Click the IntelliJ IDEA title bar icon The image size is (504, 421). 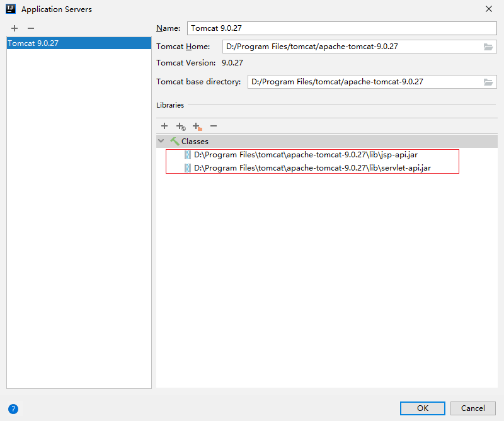tap(11, 9)
